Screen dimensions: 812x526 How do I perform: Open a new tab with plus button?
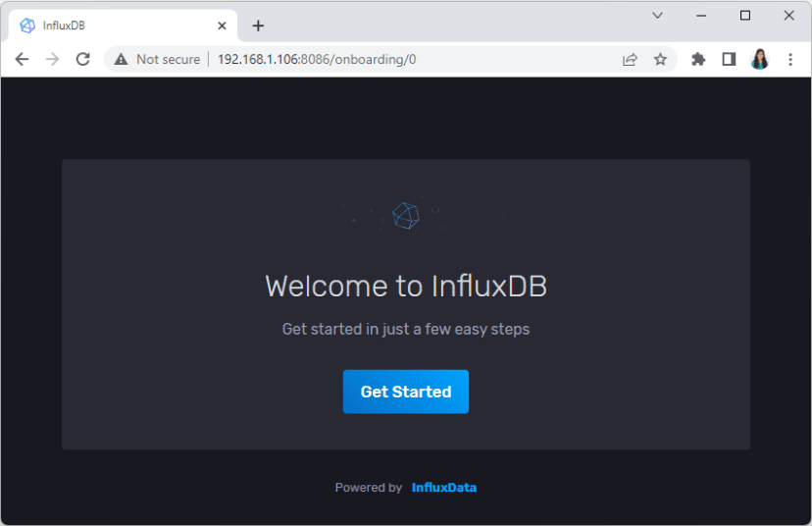tap(258, 26)
